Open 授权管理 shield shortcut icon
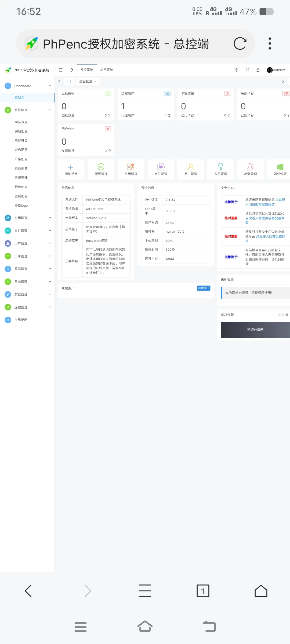The image size is (290, 644). click(101, 167)
